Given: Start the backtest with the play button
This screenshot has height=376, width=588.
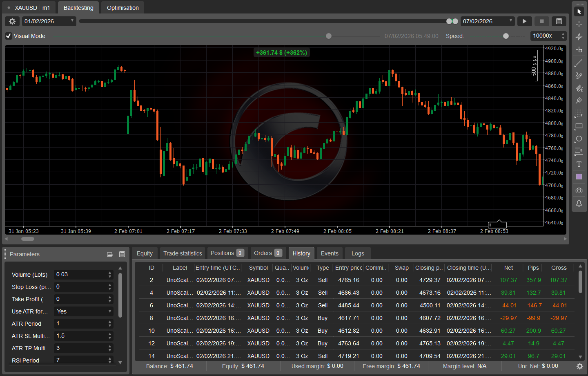Looking at the screenshot, I should (x=524, y=21).
